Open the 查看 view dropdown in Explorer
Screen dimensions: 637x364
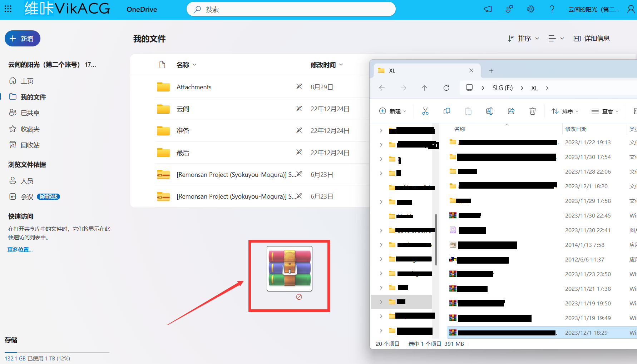(x=605, y=111)
